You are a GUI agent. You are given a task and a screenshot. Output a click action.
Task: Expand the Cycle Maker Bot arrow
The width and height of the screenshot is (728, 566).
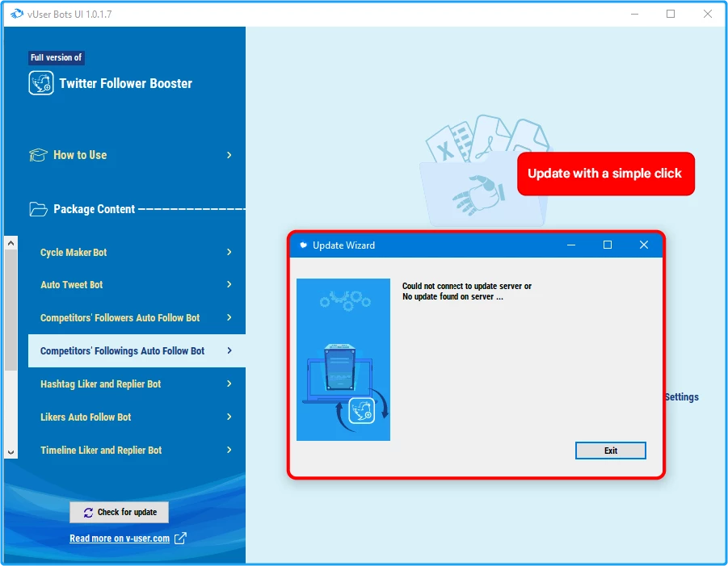(229, 252)
